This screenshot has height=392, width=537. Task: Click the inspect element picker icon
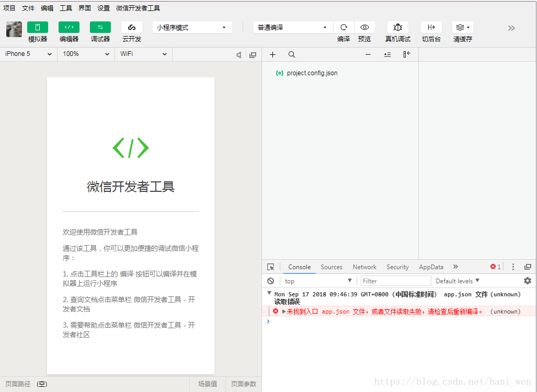270,267
